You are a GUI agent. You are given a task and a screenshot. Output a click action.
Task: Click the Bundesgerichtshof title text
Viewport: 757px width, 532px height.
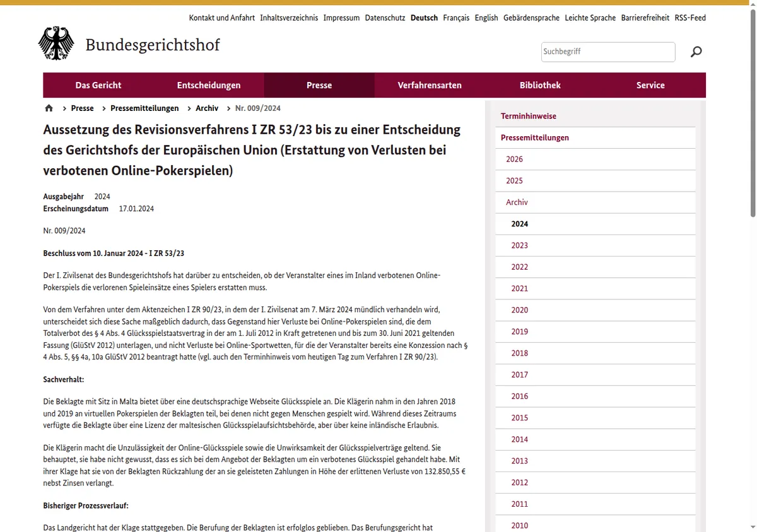153,45
